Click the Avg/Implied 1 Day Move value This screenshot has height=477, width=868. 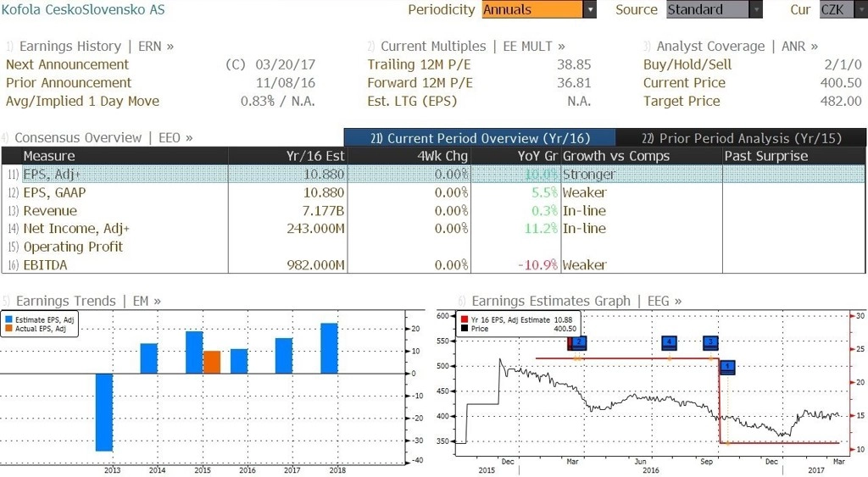pos(277,102)
